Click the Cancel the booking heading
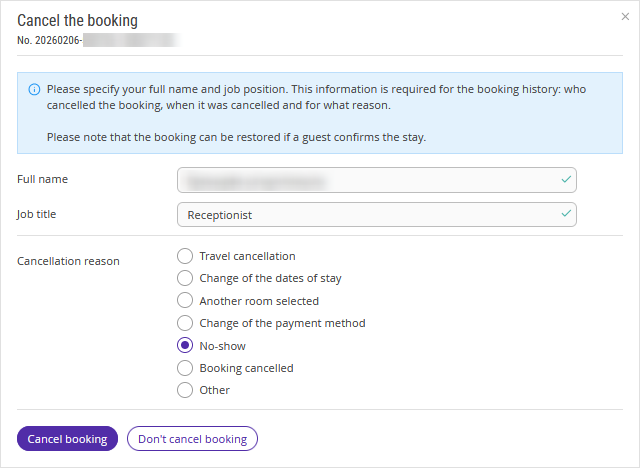This screenshot has height=468, width=640. (x=78, y=20)
